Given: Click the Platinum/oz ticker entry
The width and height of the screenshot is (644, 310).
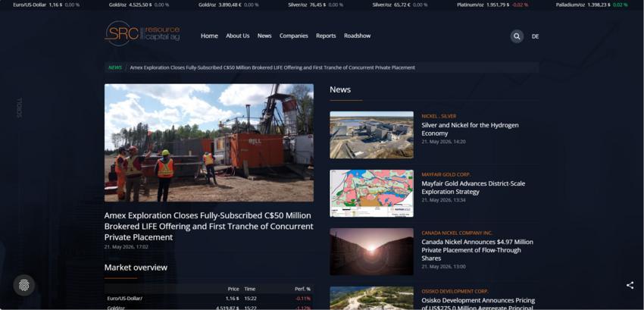Looking at the screenshot, I should [x=492, y=5].
